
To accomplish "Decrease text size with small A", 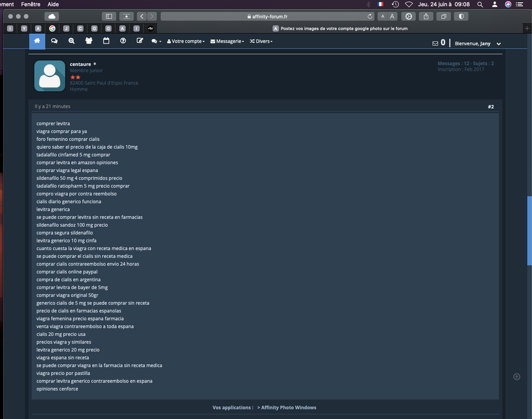I will click(x=383, y=16).
